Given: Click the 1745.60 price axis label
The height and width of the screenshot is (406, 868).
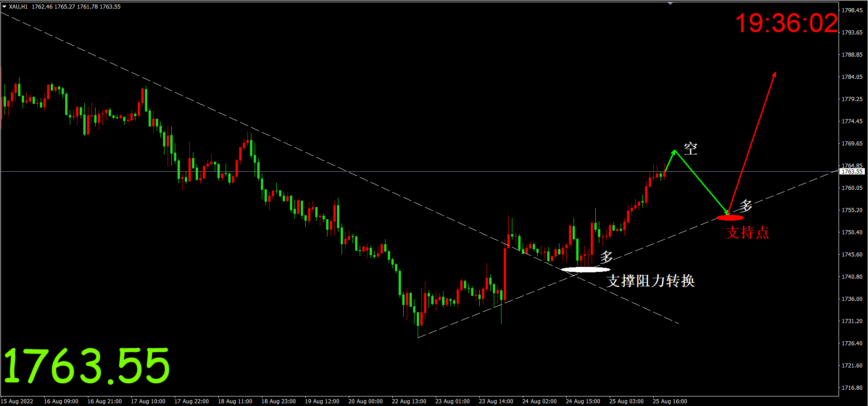Looking at the screenshot, I should click(852, 254).
